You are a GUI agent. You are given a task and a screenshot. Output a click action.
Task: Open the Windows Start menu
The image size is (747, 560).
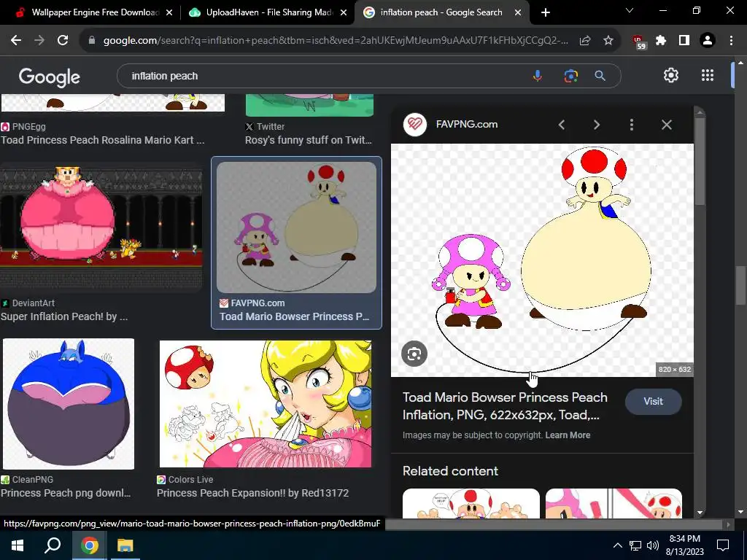pos(18,545)
